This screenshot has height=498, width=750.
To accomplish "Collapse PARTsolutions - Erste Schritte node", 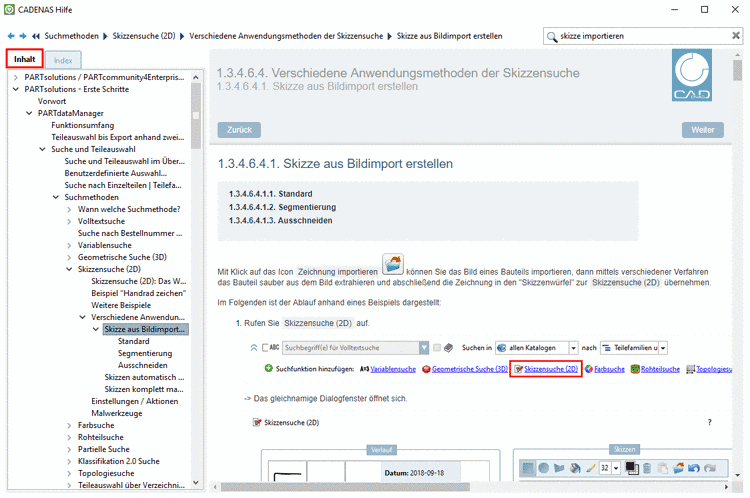I will (x=16, y=89).
